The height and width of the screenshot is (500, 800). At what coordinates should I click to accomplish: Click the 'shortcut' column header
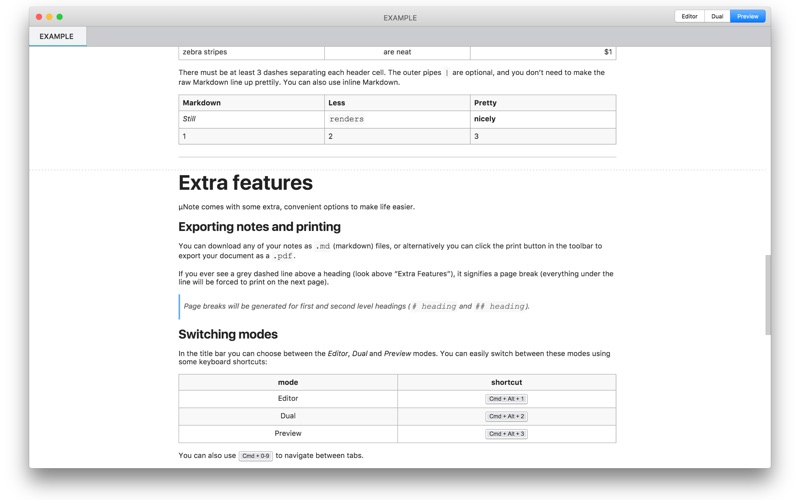point(506,382)
